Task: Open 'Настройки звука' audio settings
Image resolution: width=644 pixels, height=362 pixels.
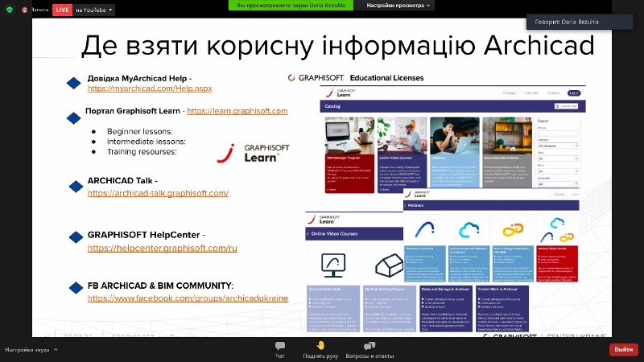Action: pos(27,350)
